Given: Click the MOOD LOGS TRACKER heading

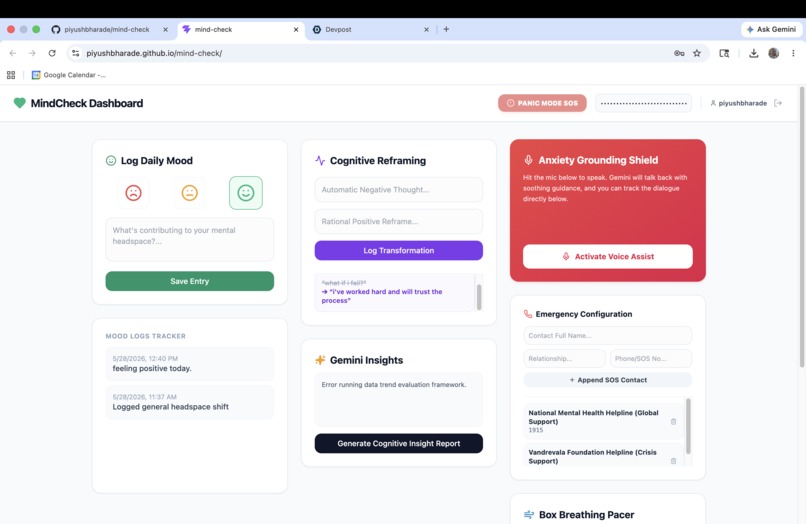Looking at the screenshot, I should [145, 336].
